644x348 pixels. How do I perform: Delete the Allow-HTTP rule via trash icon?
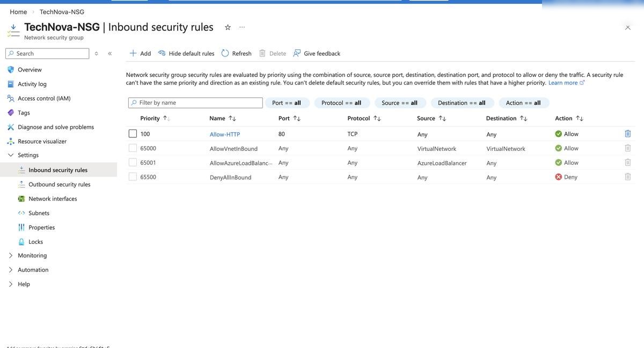[x=627, y=134]
